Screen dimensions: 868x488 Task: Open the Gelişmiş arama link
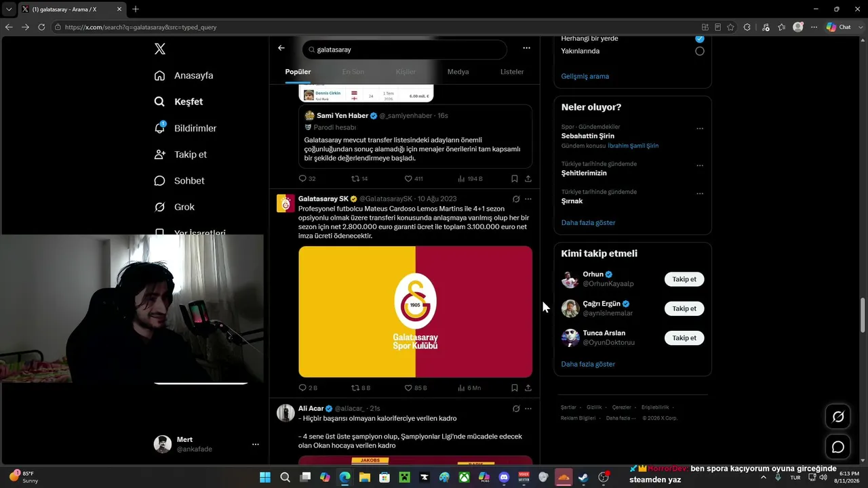coord(585,76)
